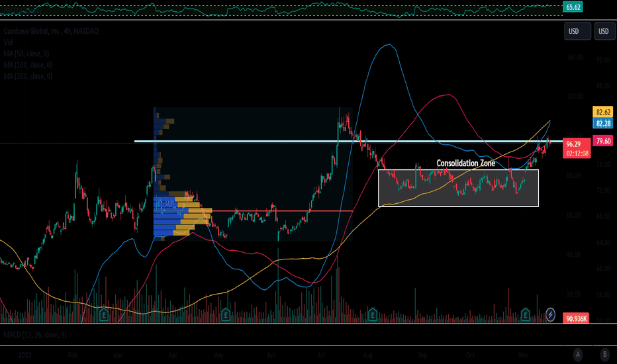Select the MACD (12, 26, close, 9) legend
Screen dimensions: 617x364
point(35,335)
